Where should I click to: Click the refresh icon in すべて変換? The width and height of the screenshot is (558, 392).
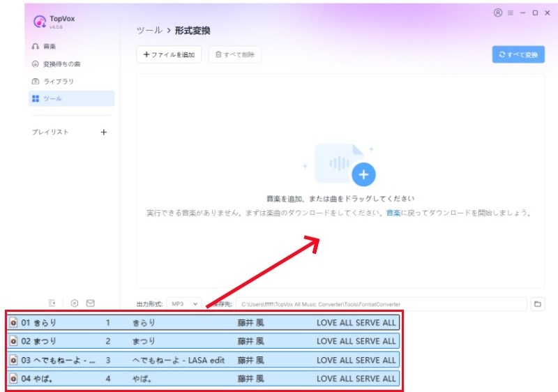coord(502,54)
